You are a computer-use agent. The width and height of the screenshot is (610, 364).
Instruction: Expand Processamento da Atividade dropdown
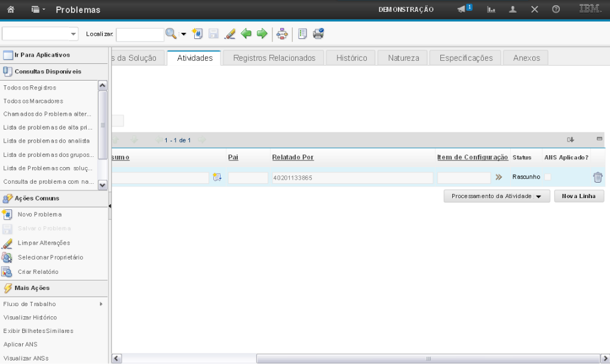496,196
